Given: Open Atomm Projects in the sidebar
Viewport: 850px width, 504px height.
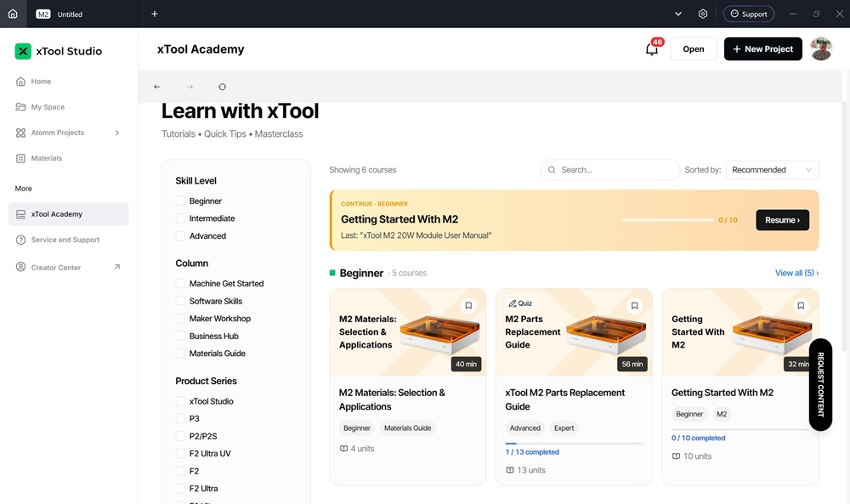Looking at the screenshot, I should 68,133.
